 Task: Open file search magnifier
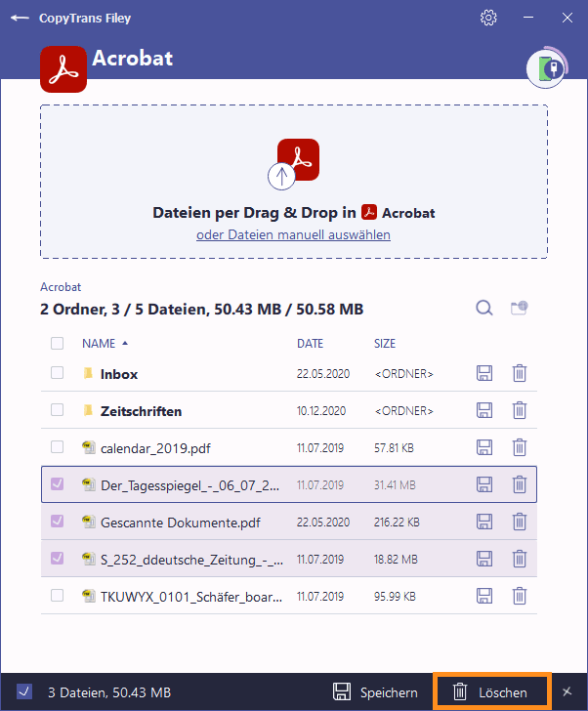484,308
